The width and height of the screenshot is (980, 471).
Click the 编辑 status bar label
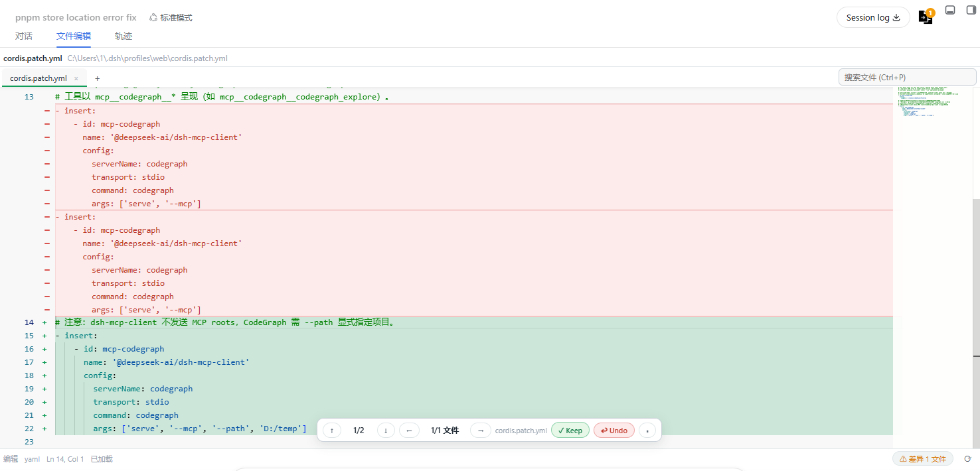[x=11, y=459]
